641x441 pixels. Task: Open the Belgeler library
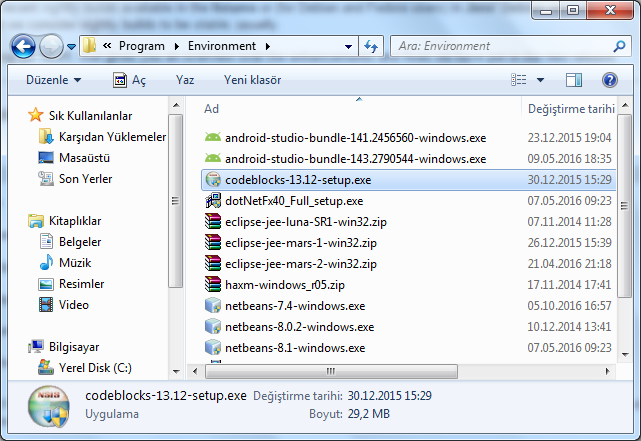(80, 242)
